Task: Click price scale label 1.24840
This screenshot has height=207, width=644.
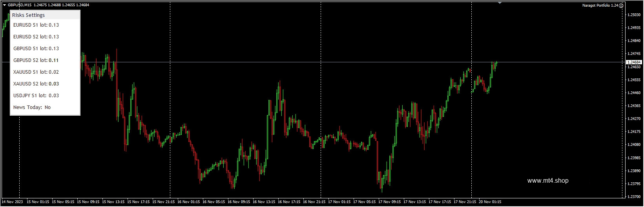Action: coord(634,41)
